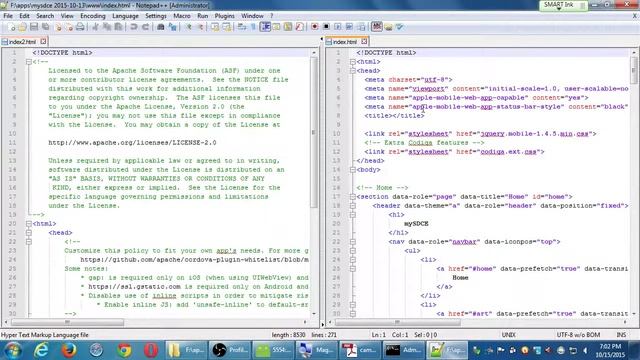Click the UNIX line-ending status field

[x=508, y=335]
